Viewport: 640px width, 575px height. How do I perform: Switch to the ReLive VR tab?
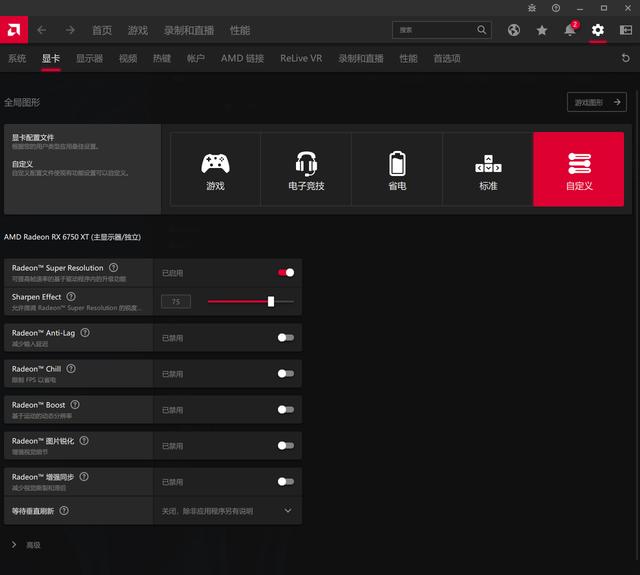pos(301,58)
